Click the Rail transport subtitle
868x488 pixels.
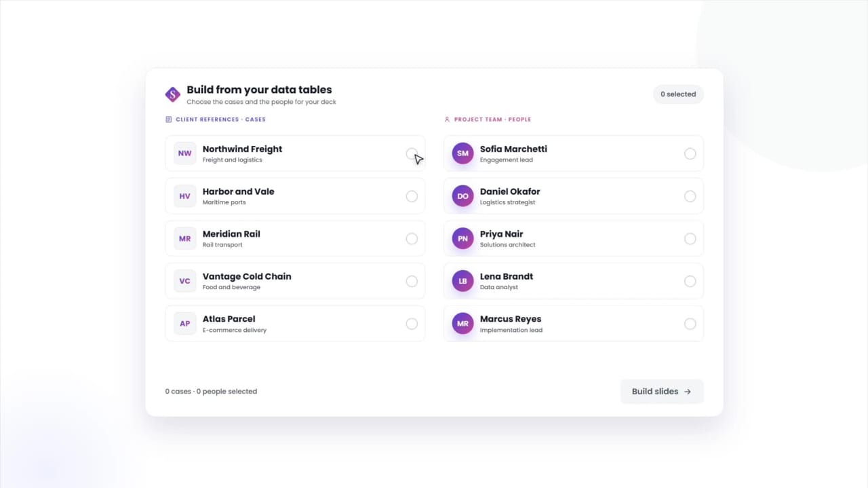pyautogui.click(x=222, y=245)
